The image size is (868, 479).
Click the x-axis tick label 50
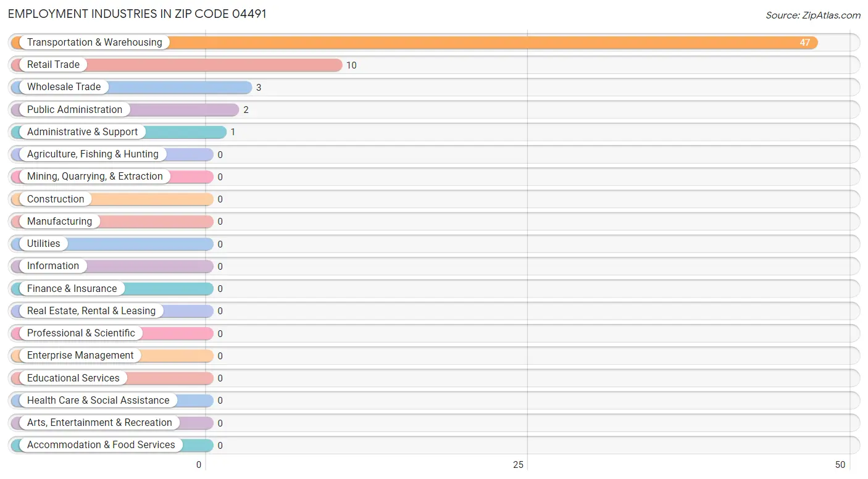point(840,465)
